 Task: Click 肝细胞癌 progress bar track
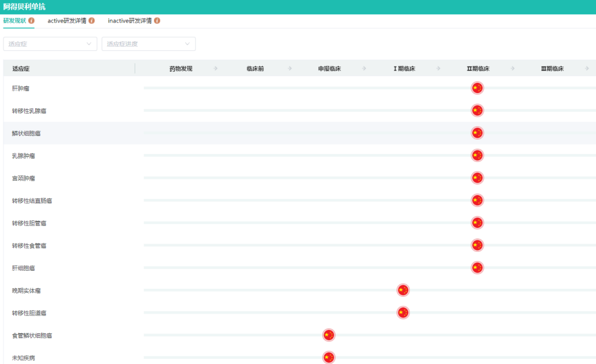coord(289,268)
